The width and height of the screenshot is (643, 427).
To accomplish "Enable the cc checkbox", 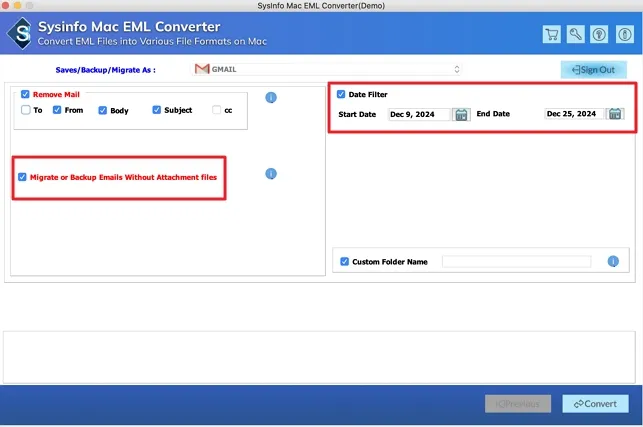I will (x=217, y=110).
